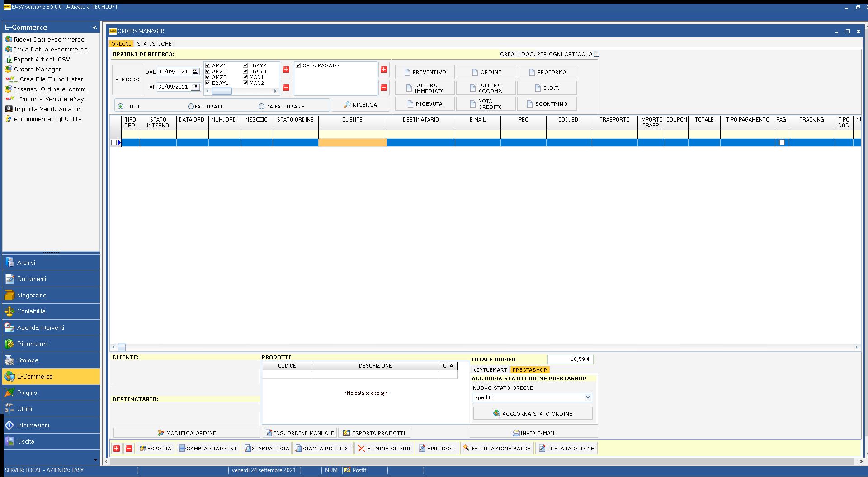868x477 pixels.
Task: Open Importa Vendite eBay
Action: click(x=45, y=99)
